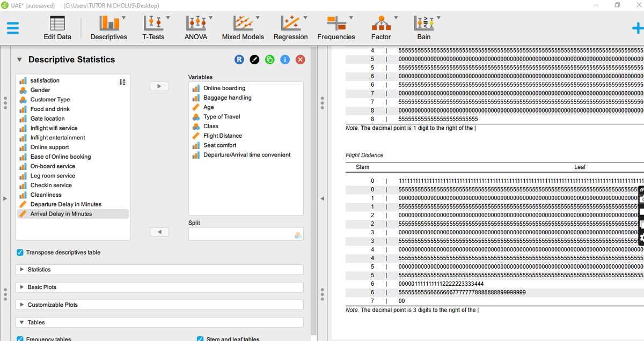Expand the Statistics section
This screenshot has height=341, width=644.
[x=159, y=270]
